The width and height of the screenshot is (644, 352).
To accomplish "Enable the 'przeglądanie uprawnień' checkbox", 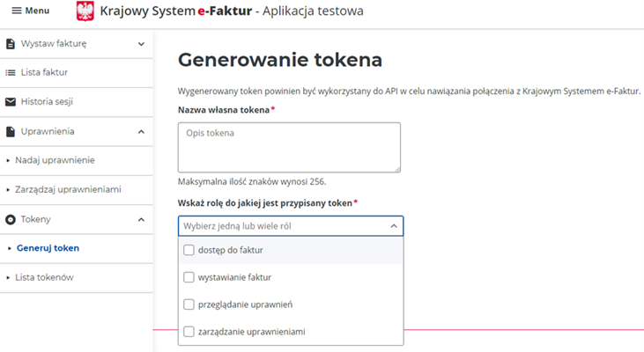I will [189, 304].
